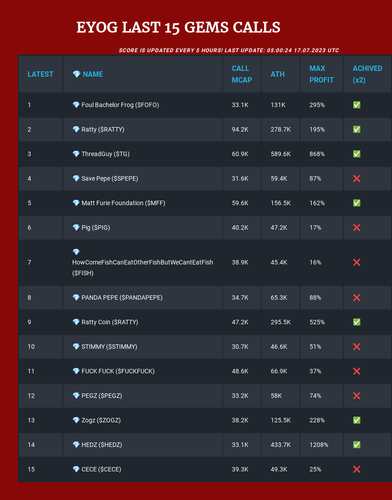
Task: Select the Zogz ($ZOGZ) name
Action: [x=101, y=420]
